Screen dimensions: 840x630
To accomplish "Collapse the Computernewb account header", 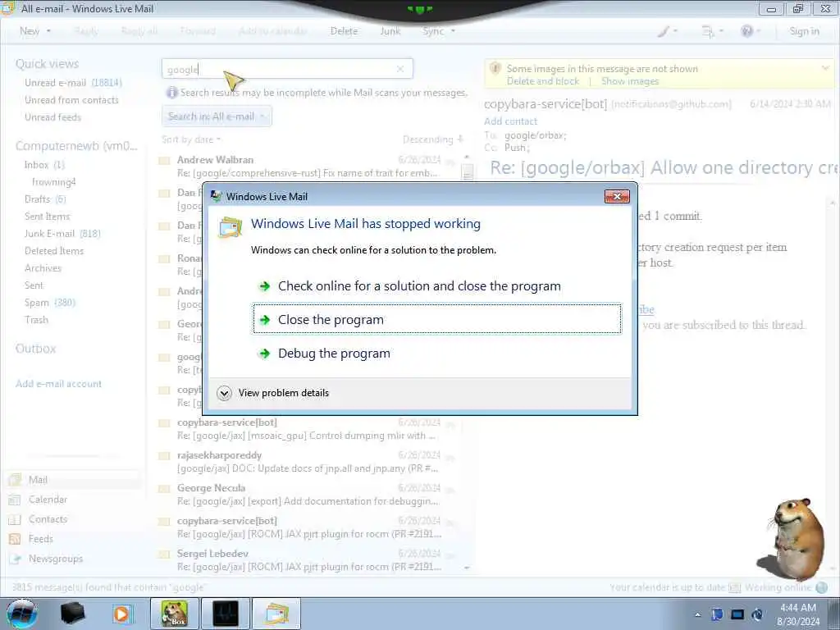I will (76, 146).
